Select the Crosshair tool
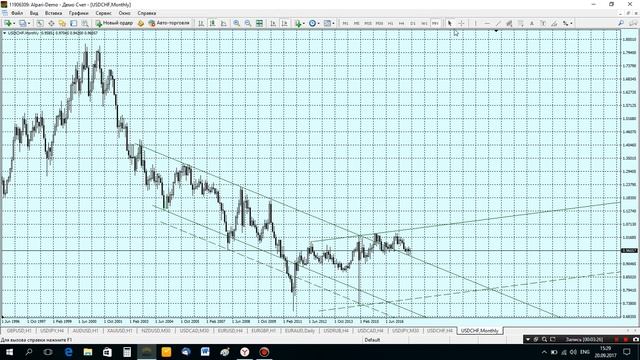This screenshot has height=360, width=640. 461,23
